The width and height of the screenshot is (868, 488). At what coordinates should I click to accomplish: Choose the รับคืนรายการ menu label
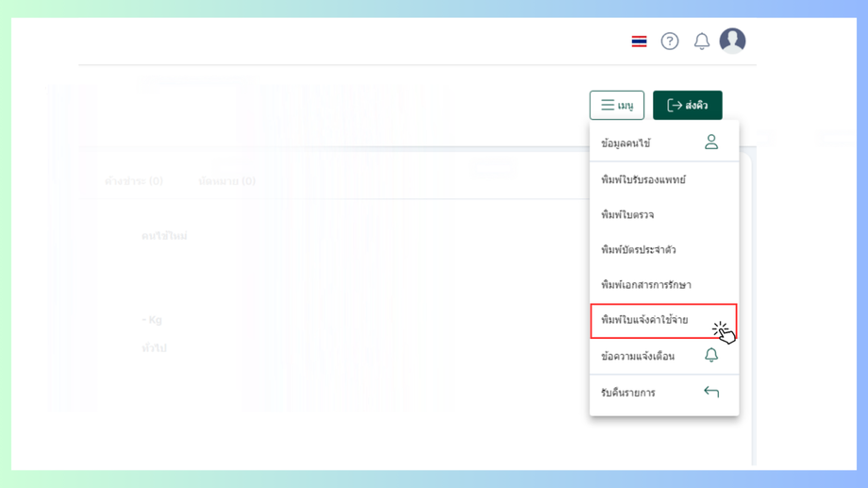click(628, 393)
